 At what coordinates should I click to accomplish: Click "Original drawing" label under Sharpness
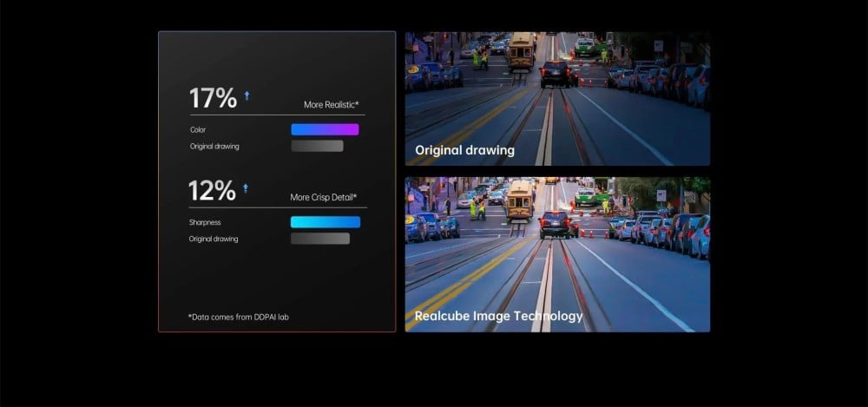pos(214,239)
